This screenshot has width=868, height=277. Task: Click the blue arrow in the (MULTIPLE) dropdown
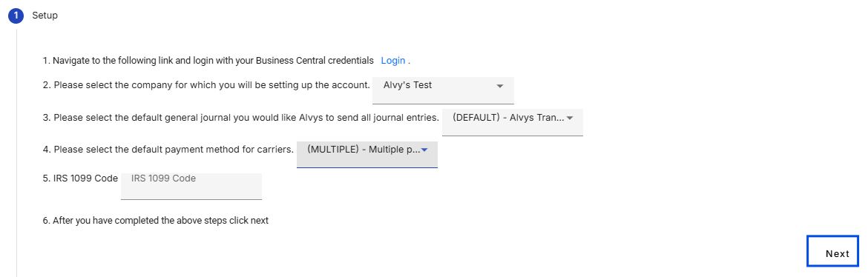click(x=424, y=150)
